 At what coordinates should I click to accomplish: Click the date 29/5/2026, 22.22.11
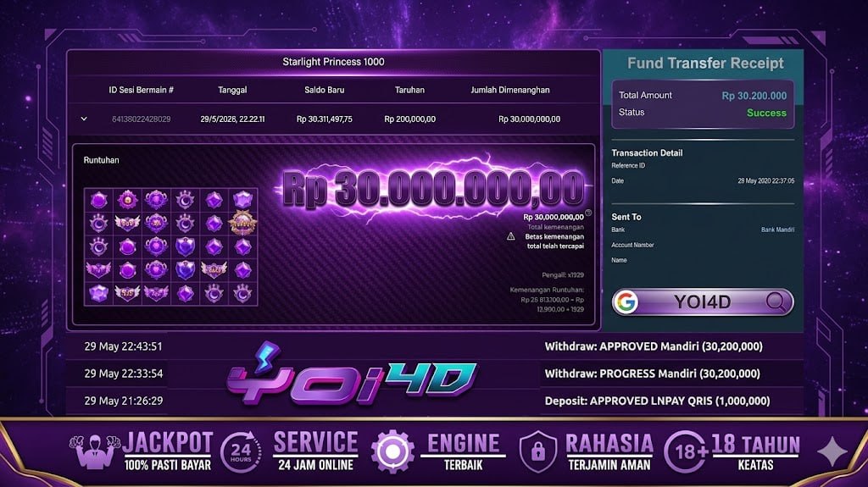[x=232, y=119]
